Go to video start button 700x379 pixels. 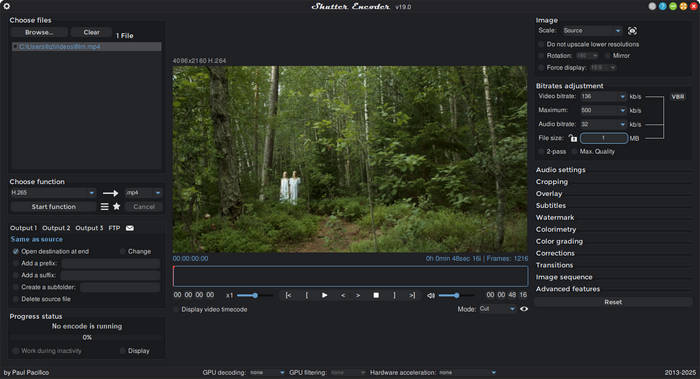click(288, 296)
